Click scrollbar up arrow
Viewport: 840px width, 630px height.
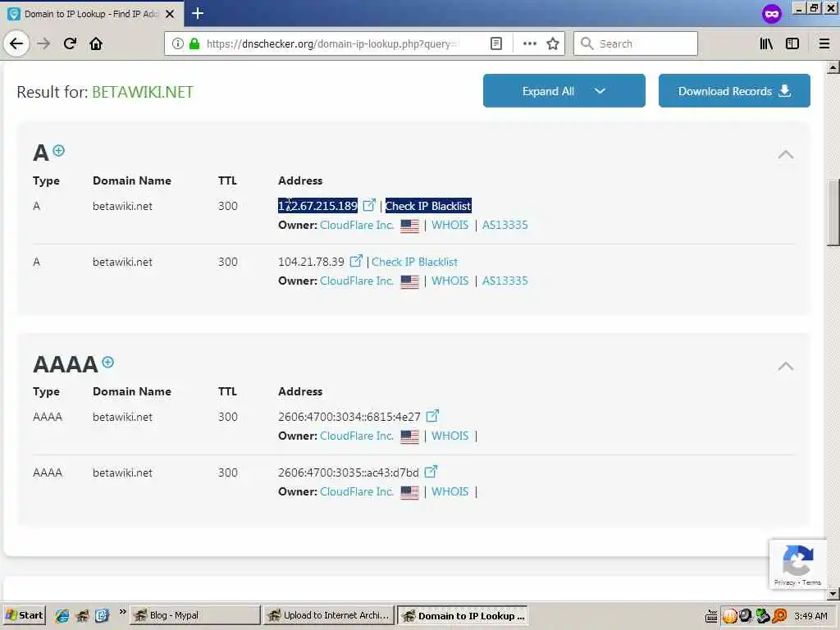(833, 67)
